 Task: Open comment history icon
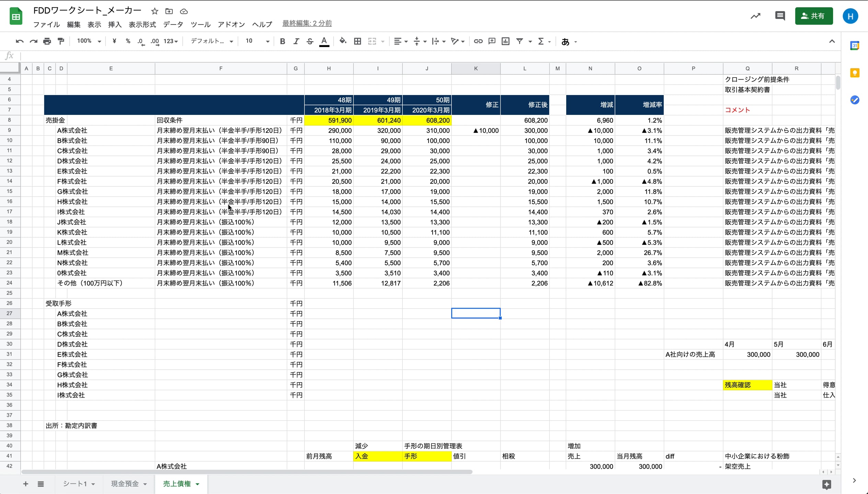click(x=780, y=16)
